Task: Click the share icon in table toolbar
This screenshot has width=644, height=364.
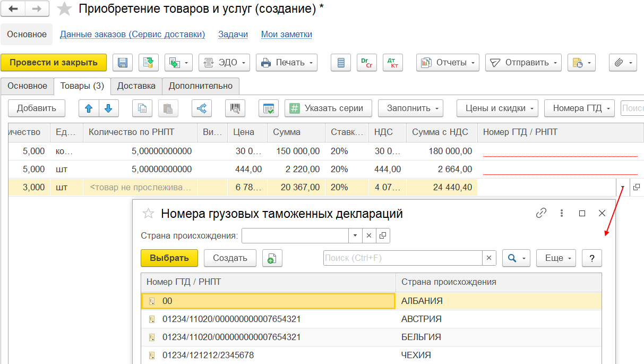Action: pyautogui.click(x=201, y=108)
